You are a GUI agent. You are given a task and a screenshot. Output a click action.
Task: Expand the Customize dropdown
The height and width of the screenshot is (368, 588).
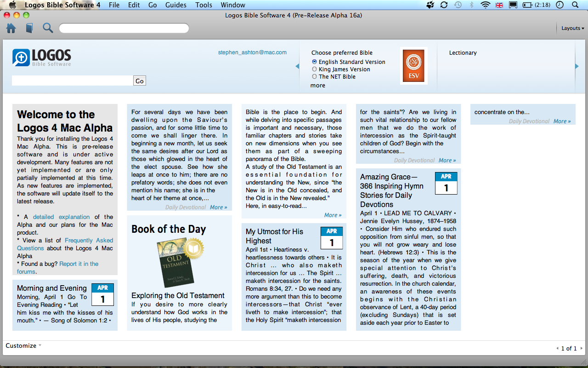(23, 345)
